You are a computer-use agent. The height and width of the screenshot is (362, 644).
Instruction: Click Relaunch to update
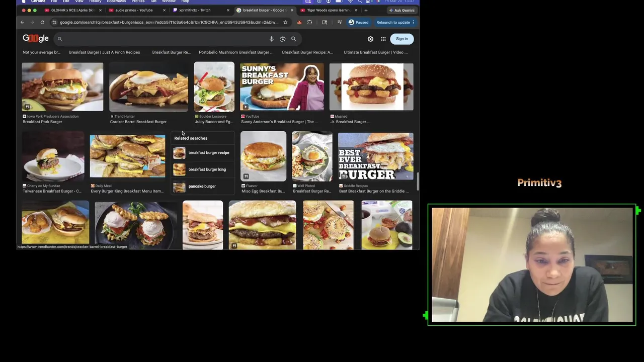395,22
